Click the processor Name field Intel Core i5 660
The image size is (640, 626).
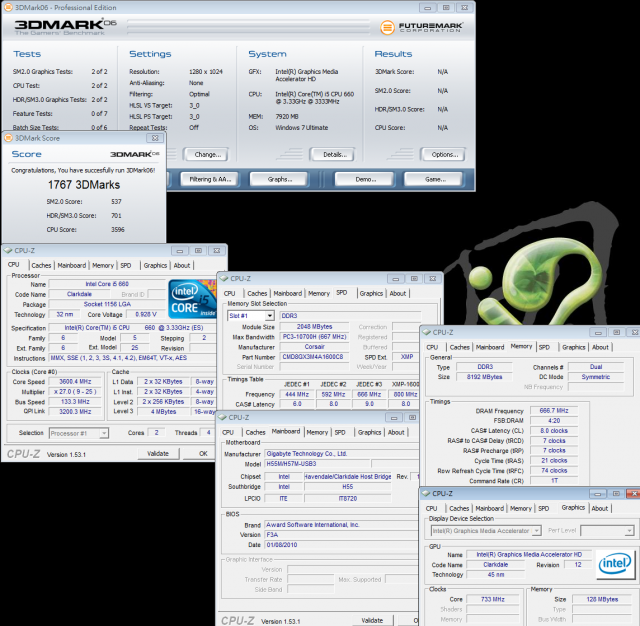pos(107,284)
